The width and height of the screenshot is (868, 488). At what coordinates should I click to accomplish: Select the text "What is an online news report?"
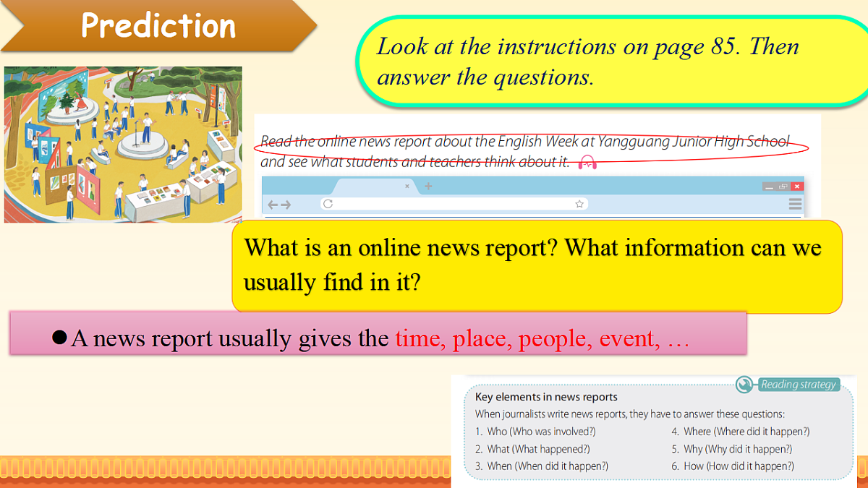point(401,247)
